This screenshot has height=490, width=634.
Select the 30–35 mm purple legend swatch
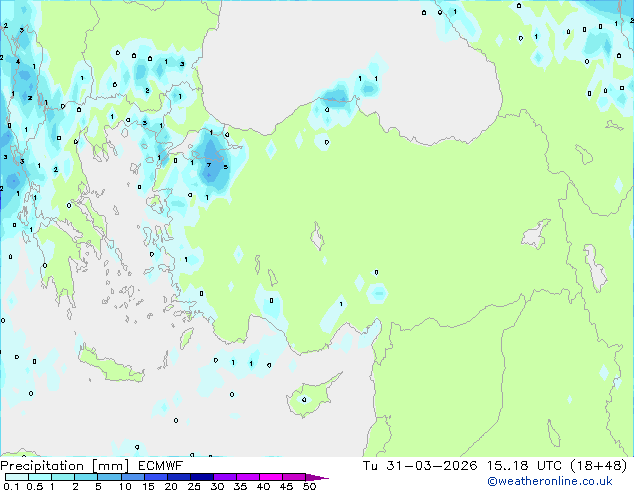click(224, 477)
